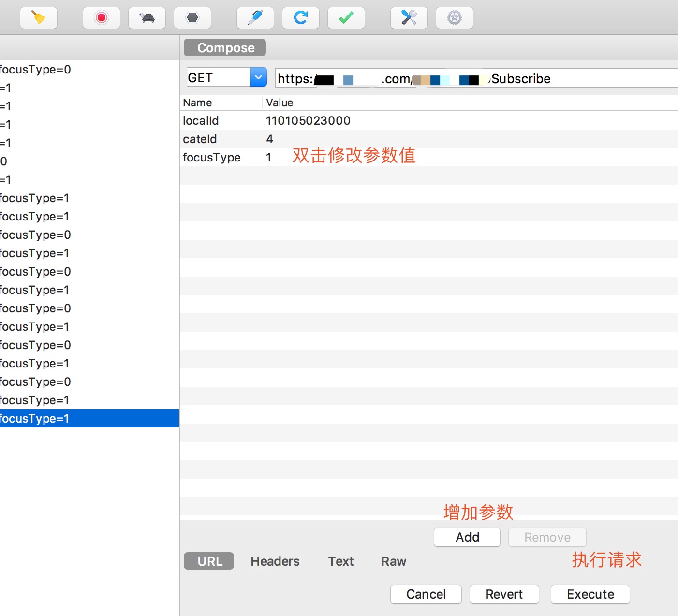Click the Revert button
This screenshot has width=678, height=616.
pyautogui.click(x=504, y=594)
